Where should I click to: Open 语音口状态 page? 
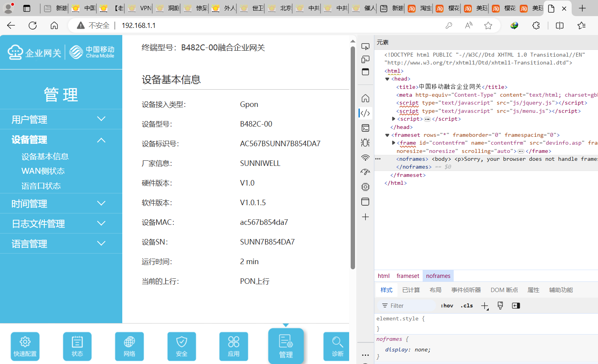click(x=41, y=186)
